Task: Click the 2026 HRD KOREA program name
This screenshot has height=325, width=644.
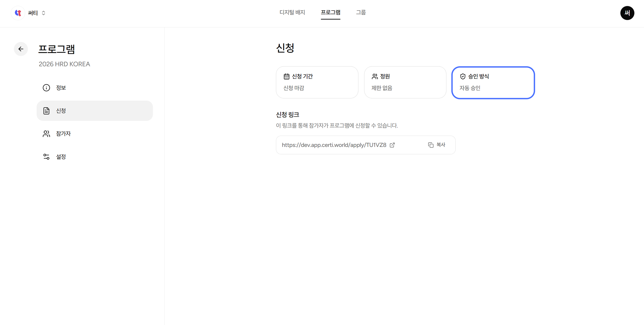Action: 64,64
